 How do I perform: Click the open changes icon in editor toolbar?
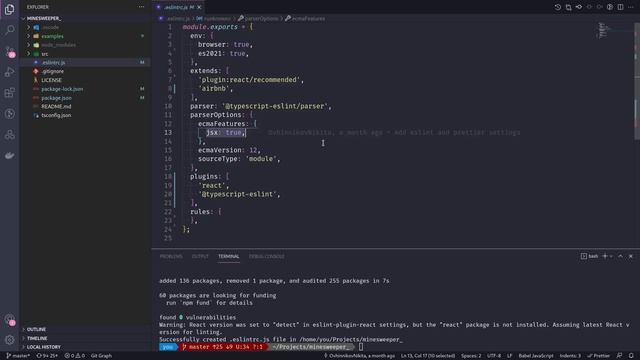[568, 7]
